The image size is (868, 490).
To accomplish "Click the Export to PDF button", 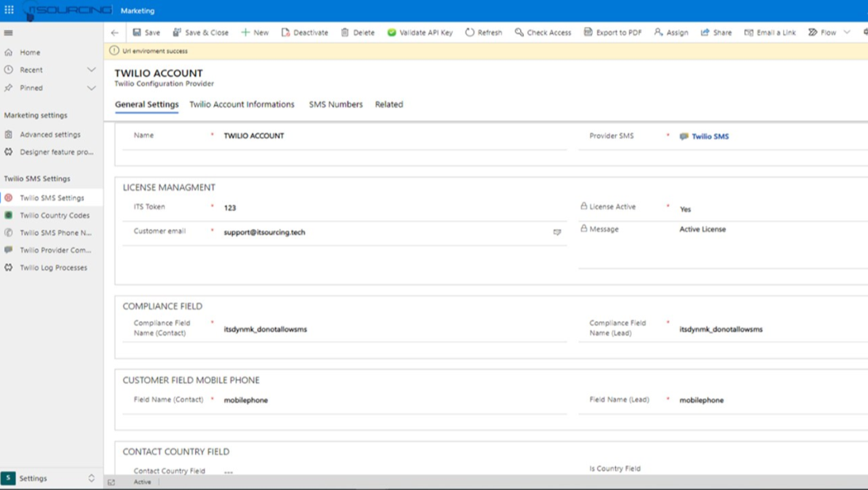I will (613, 33).
